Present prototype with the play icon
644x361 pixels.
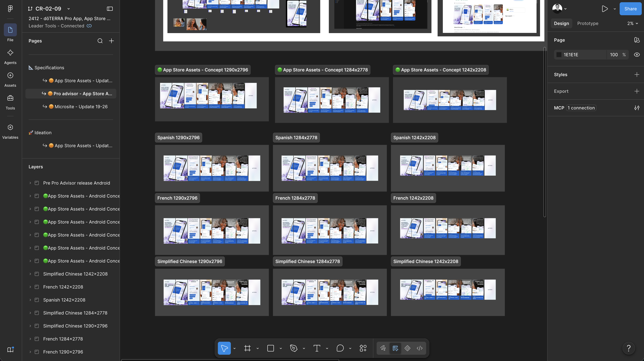(605, 9)
